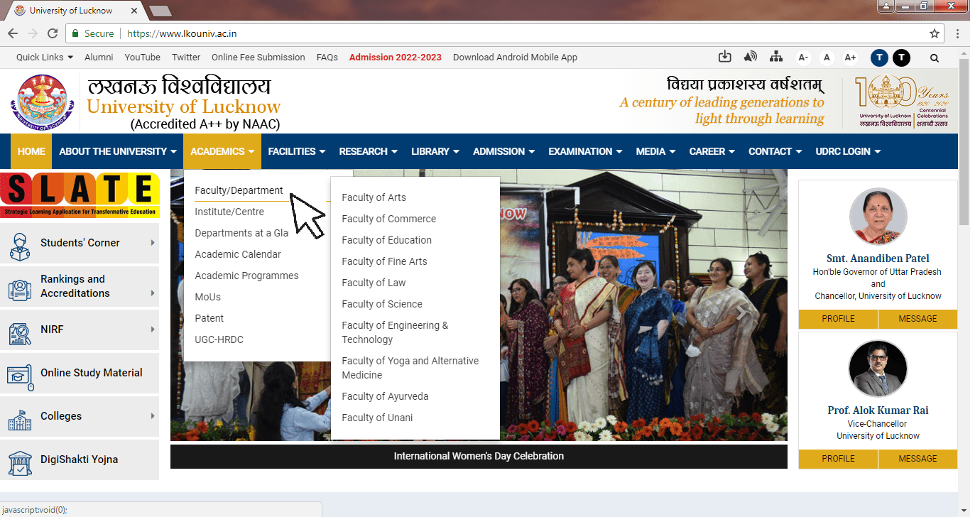Screen dimensions: 980x517
Task: Click the University of Lucknow logo
Action: pos(42,101)
